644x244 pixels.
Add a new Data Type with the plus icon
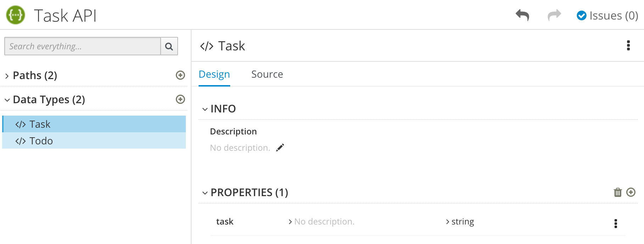coord(181,99)
